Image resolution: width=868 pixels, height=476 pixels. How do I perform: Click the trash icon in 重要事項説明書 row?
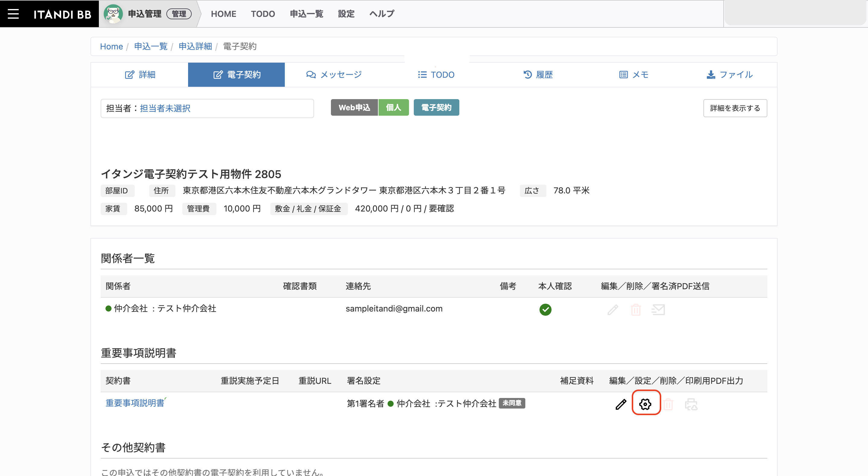pyautogui.click(x=668, y=404)
